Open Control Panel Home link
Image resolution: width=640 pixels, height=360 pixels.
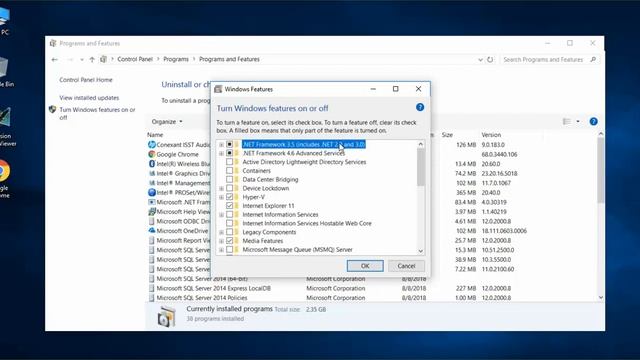tap(86, 80)
